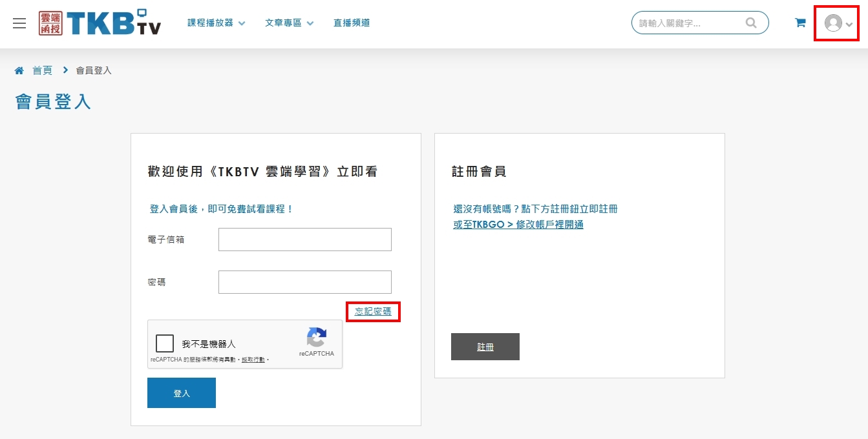Open the reCAPTCHA 採取行動 link
The width and height of the screenshot is (868, 439).
point(253,360)
